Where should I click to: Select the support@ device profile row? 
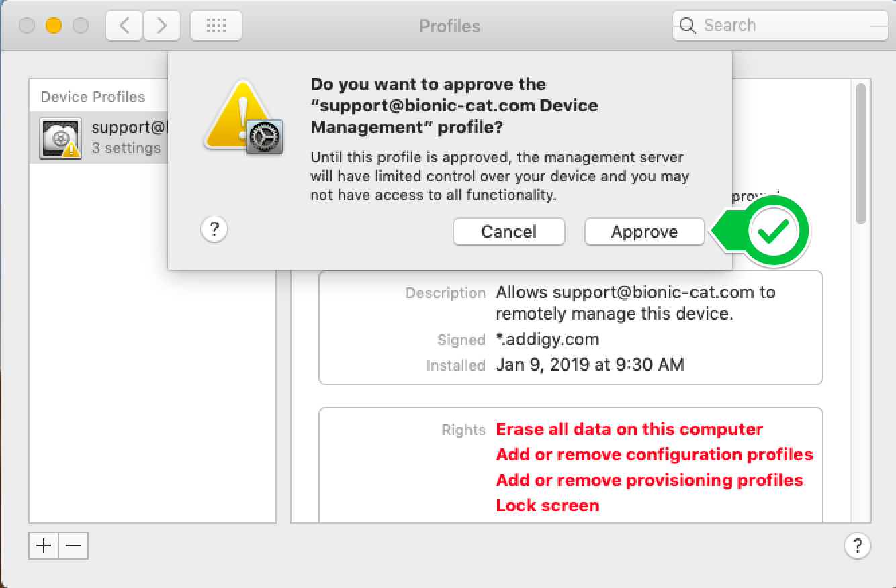[x=98, y=138]
